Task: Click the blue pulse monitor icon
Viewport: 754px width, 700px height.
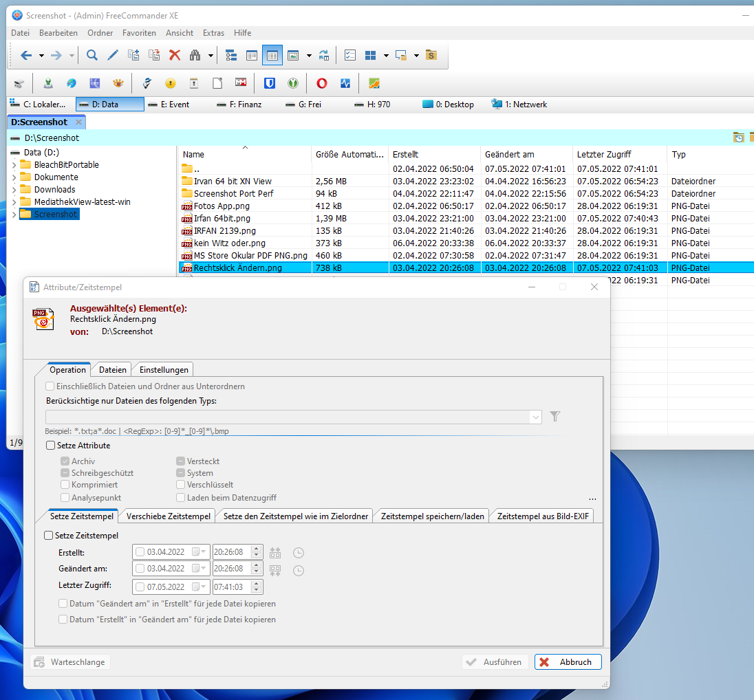Action: [345, 83]
